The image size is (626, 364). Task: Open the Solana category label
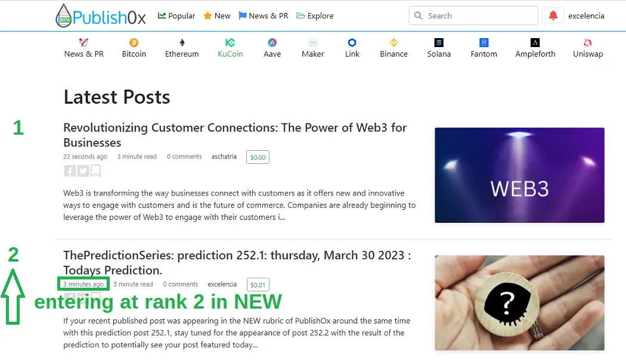[x=439, y=54]
